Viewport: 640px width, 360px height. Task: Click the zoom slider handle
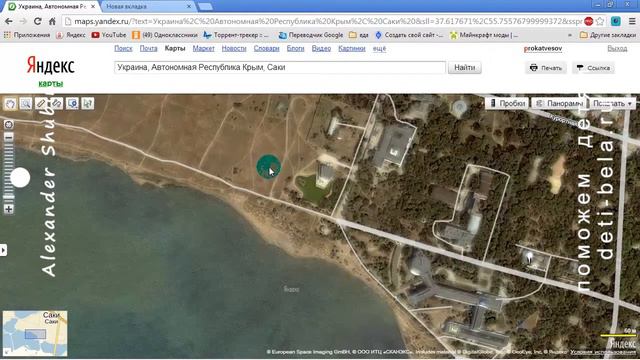point(20,178)
